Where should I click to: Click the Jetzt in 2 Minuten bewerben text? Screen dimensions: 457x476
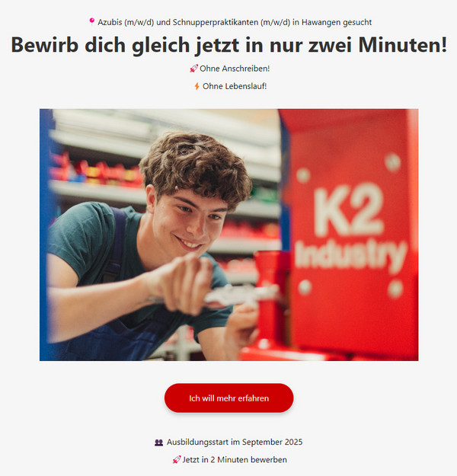[235, 459]
